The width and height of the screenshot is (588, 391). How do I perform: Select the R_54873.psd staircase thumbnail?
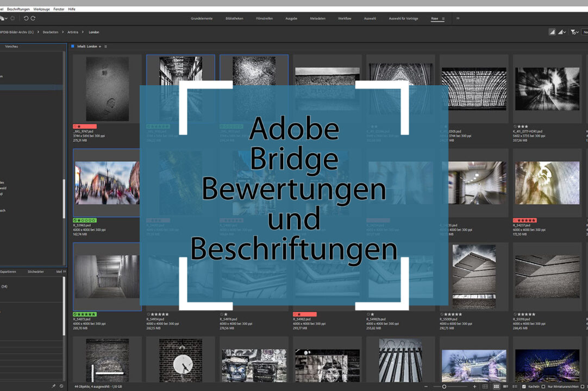pyautogui.click(x=107, y=276)
